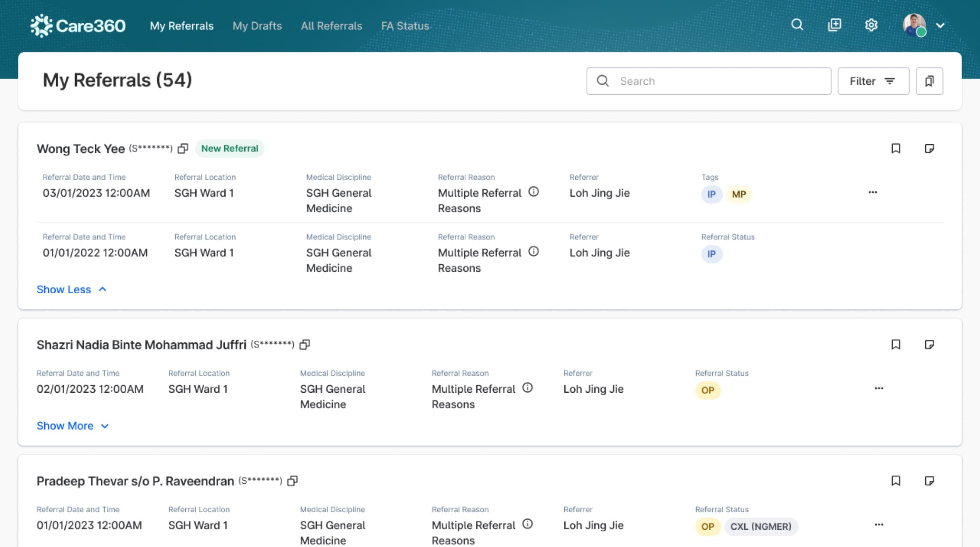The height and width of the screenshot is (547, 980).
Task: Open the global search icon in header
Action: coord(797,25)
